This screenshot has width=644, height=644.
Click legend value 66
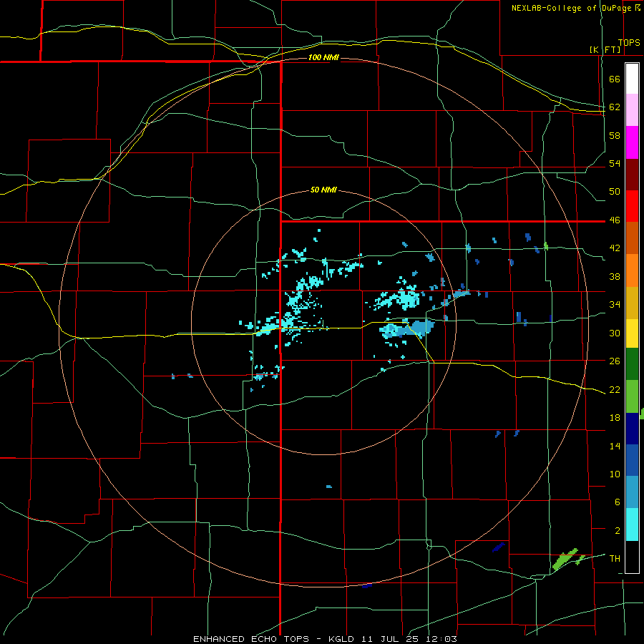point(615,79)
